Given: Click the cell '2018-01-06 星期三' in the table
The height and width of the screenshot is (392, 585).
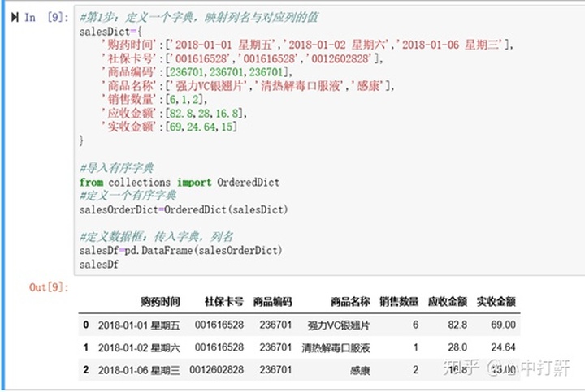Looking at the screenshot, I should tap(139, 370).
